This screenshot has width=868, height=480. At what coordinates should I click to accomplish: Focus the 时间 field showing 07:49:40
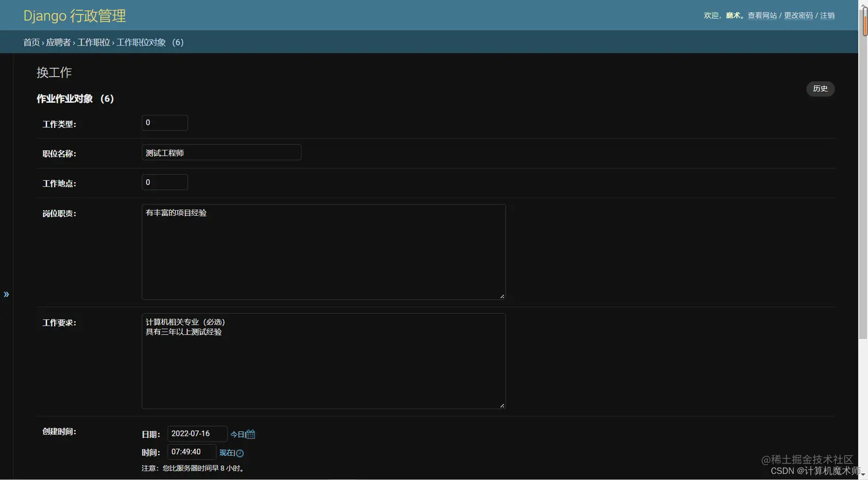click(192, 452)
